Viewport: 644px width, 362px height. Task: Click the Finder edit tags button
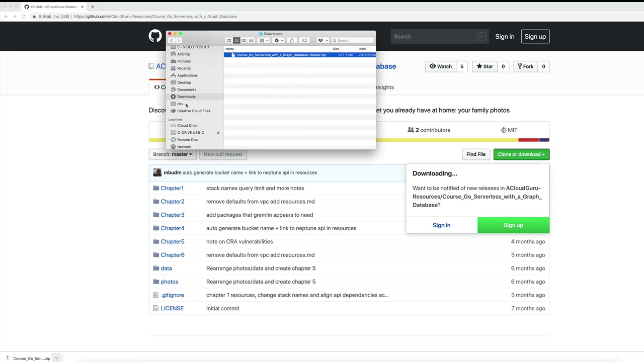304,40
